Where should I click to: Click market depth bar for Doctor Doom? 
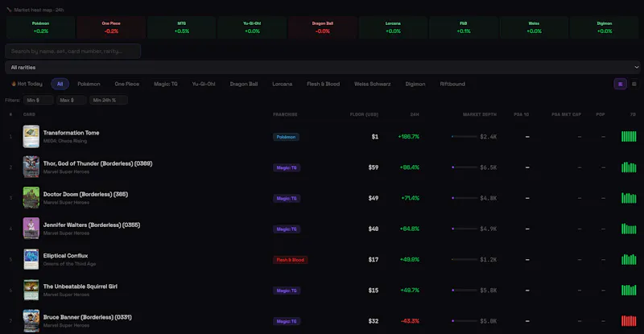(x=464, y=198)
